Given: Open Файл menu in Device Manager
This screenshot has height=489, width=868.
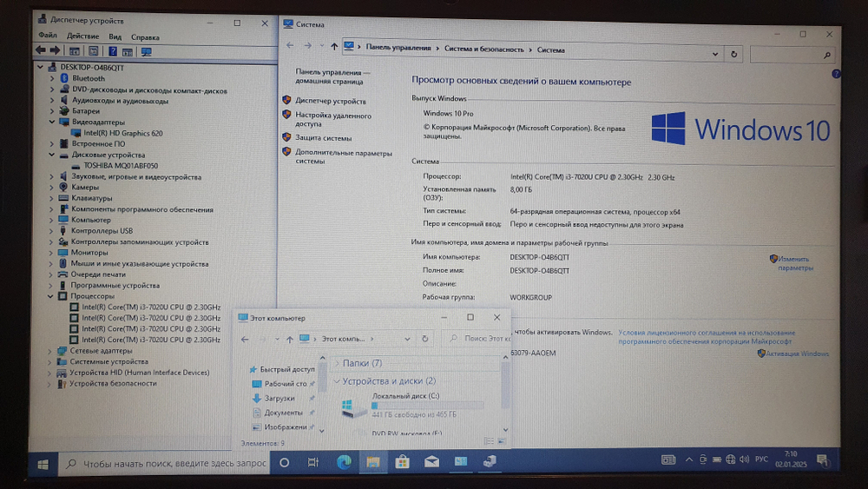Looking at the screenshot, I should point(48,36).
